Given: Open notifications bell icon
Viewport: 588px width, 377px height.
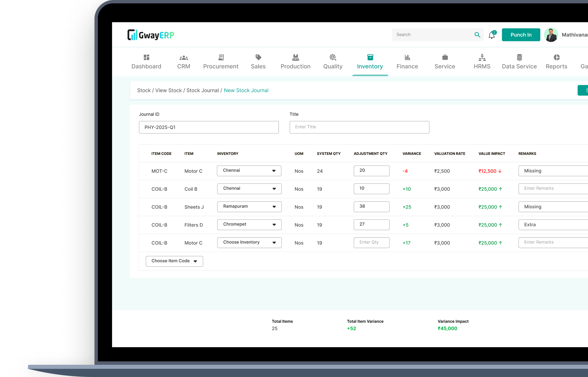Looking at the screenshot, I should pyautogui.click(x=492, y=35).
